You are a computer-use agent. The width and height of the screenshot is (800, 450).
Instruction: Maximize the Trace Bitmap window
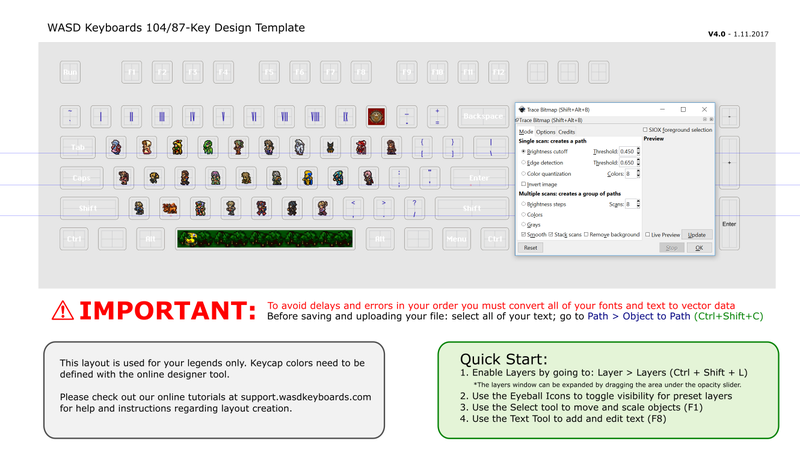click(x=683, y=110)
